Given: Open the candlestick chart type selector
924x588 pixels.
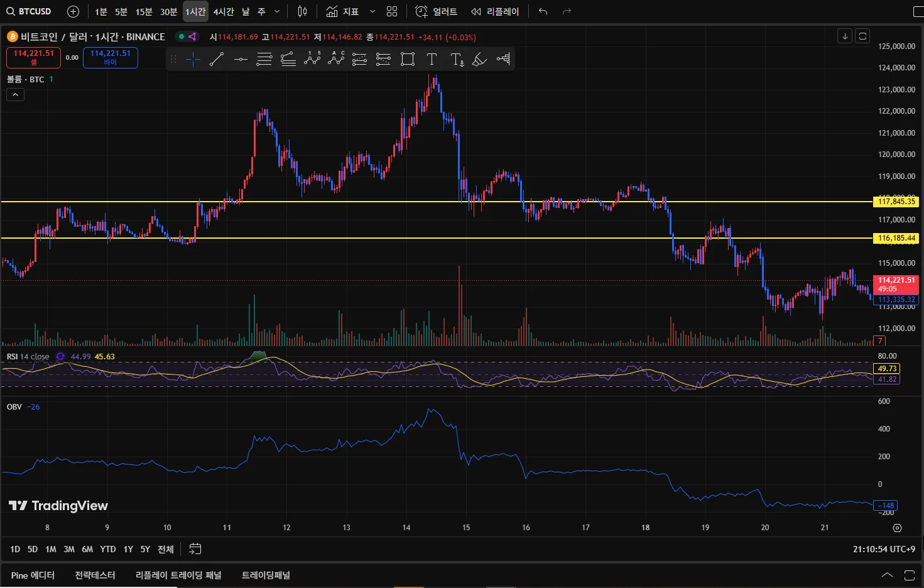Looking at the screenshot, I should (x=302, y=11).
